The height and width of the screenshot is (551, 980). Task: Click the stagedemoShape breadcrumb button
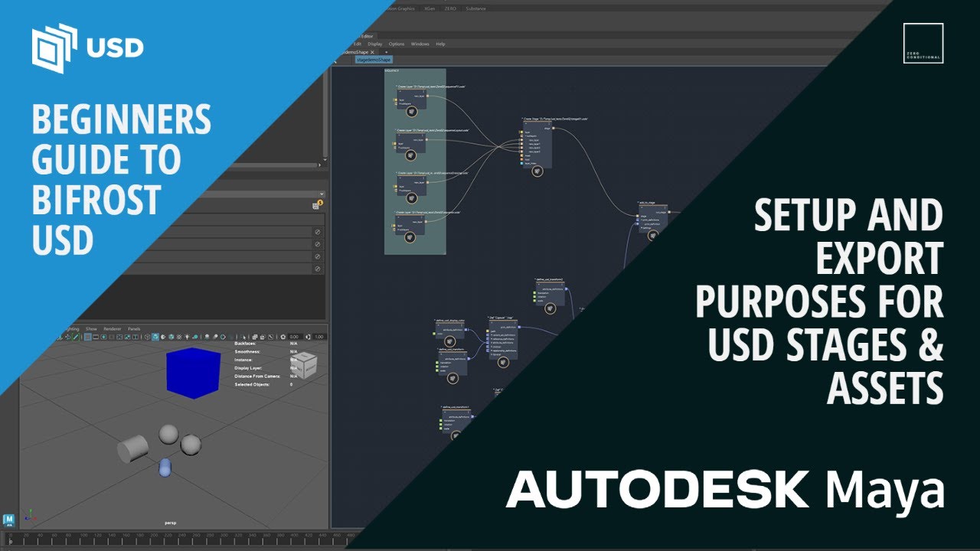(x=374, y=60)
